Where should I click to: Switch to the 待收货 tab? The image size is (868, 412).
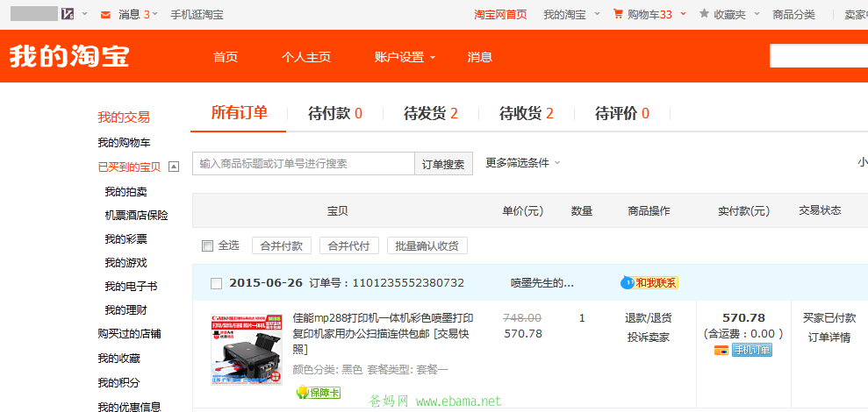click(x=526, y=114)
